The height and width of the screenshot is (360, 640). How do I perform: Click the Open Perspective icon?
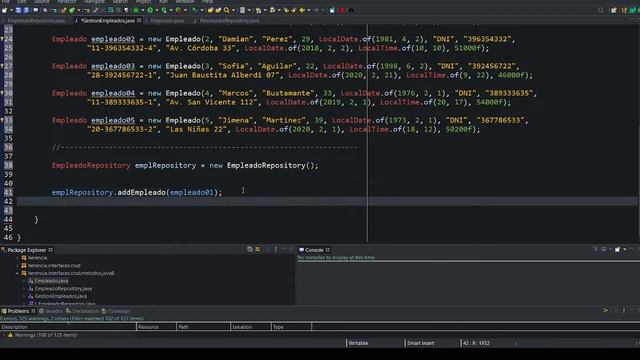coord(614,10)
